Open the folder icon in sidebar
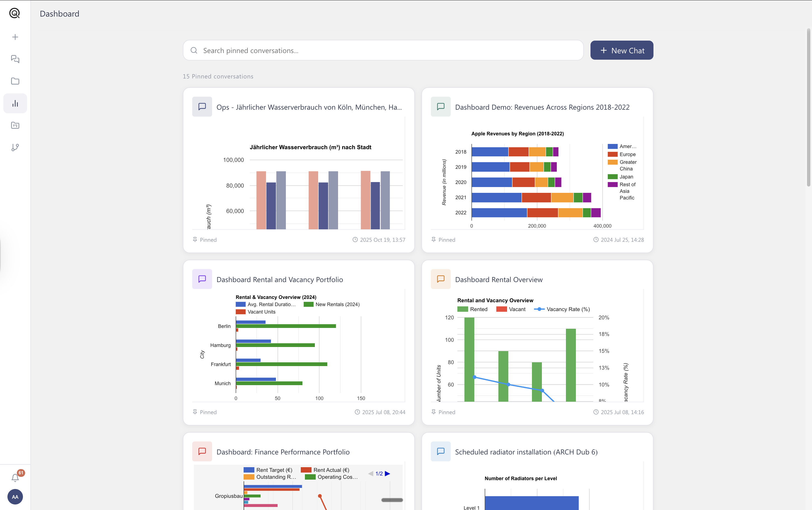The image size is (812, 510). [x=15, y=81]
